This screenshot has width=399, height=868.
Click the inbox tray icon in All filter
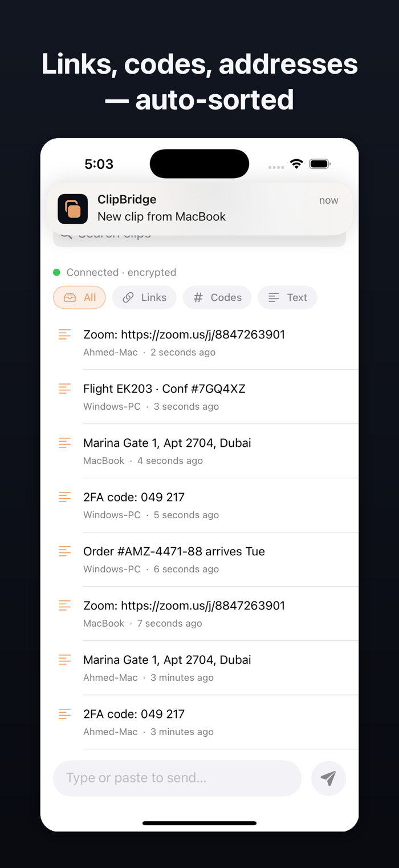(x=70, y=297)
